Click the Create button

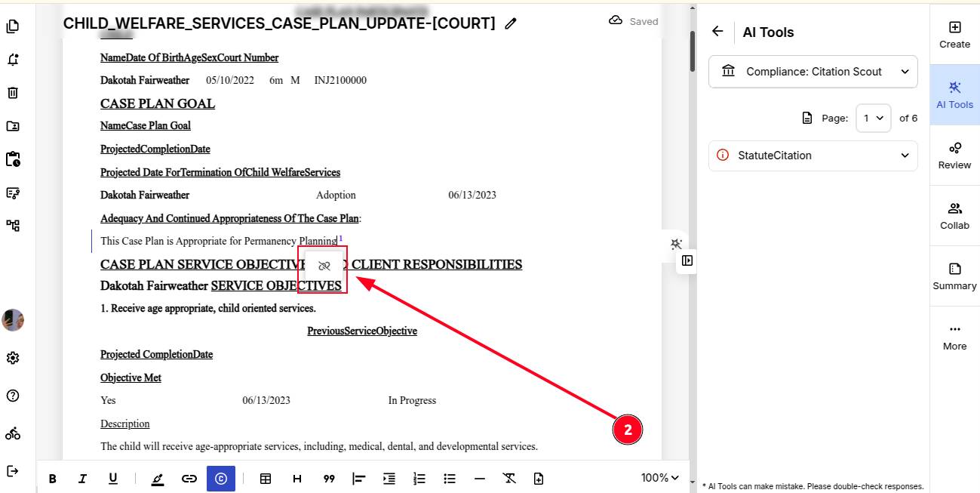pos(954,34)
